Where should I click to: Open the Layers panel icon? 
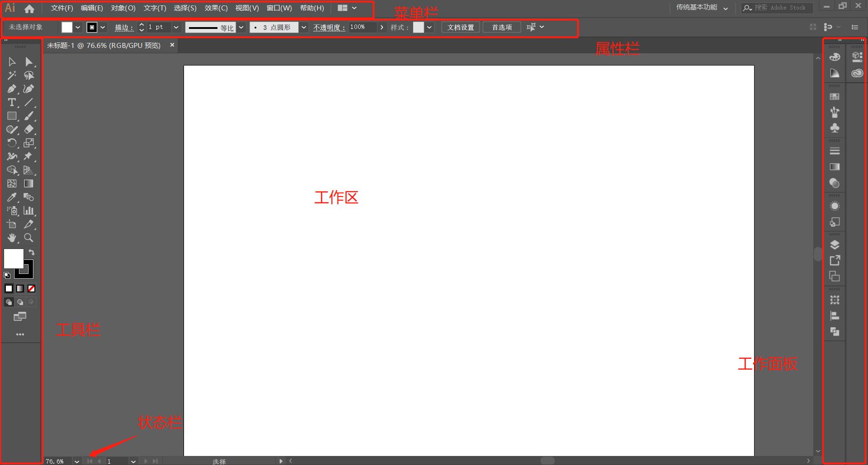pos(835,245)
